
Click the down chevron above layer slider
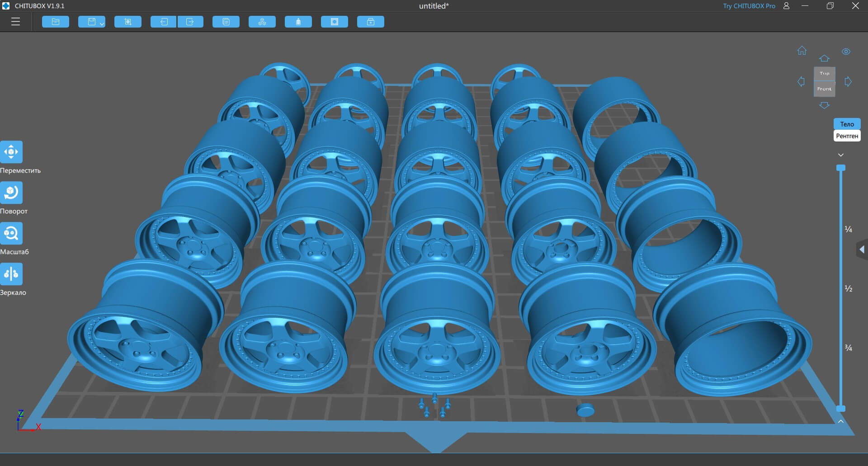[x=841, y=155]
